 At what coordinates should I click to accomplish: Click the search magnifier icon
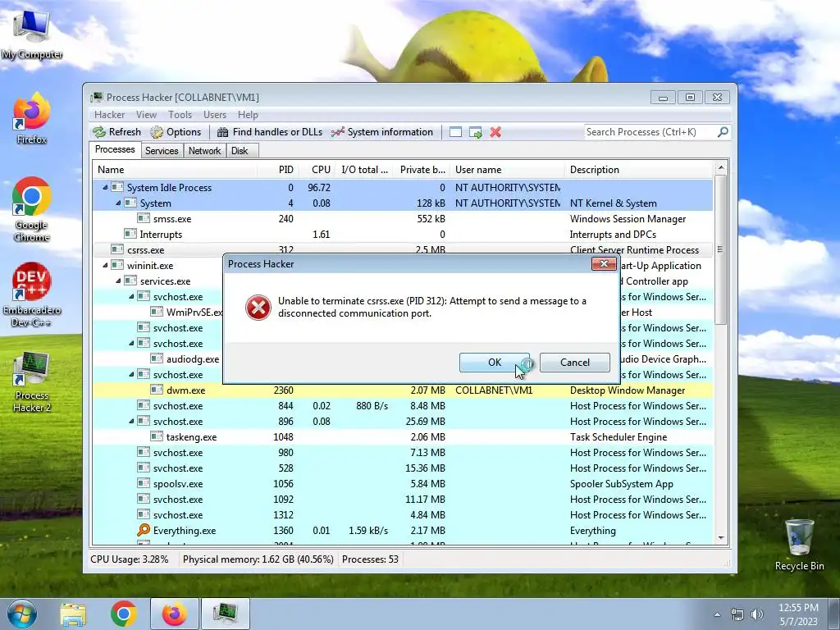(723, 132)
